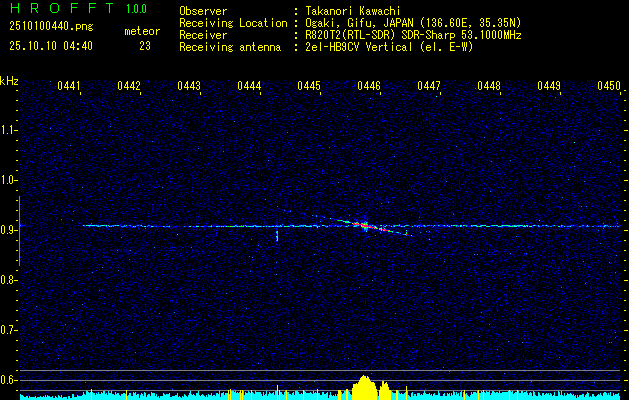
Task: Click the 0.9 frequency axis label
Action: [x=9, y=230]
